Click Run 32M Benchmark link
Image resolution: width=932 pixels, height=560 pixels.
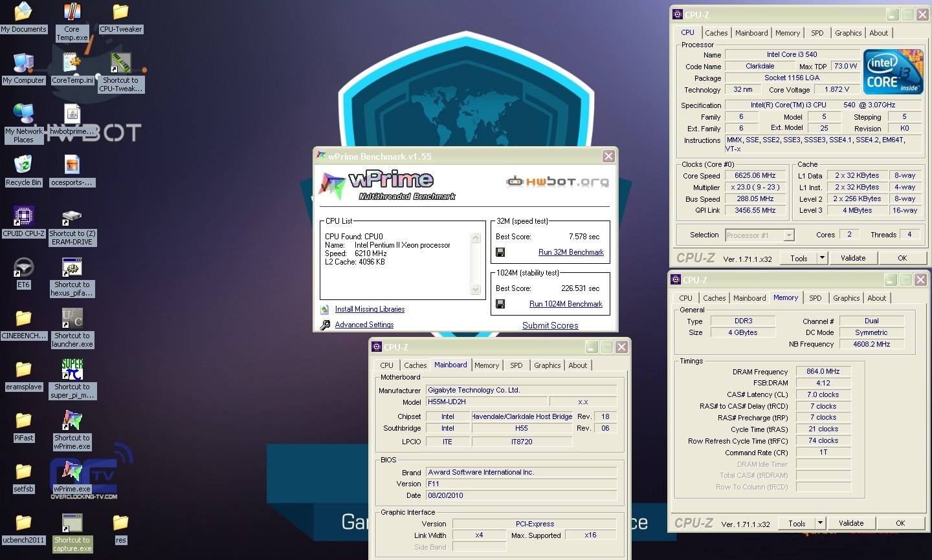click(x=571, y=252)
